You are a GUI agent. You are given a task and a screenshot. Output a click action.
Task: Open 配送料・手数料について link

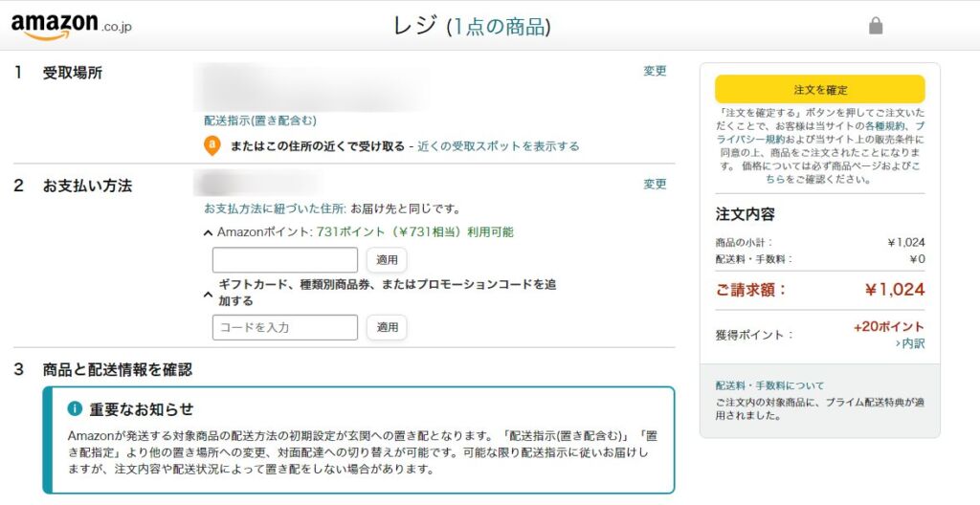point(770,385)
